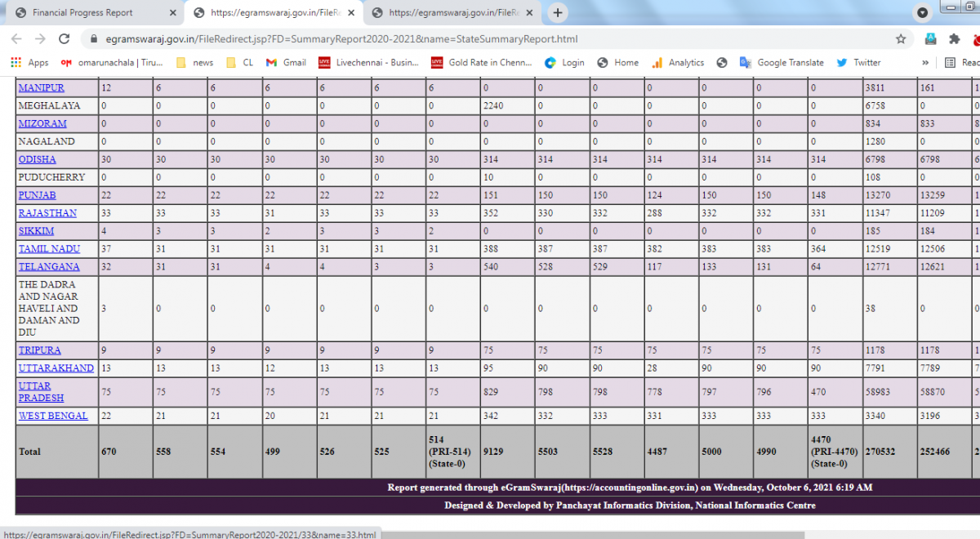This screenshot has width=980, height=539.
Task: Expand hidden bookmarks with the chevron
Action: (x=925, y=63)
